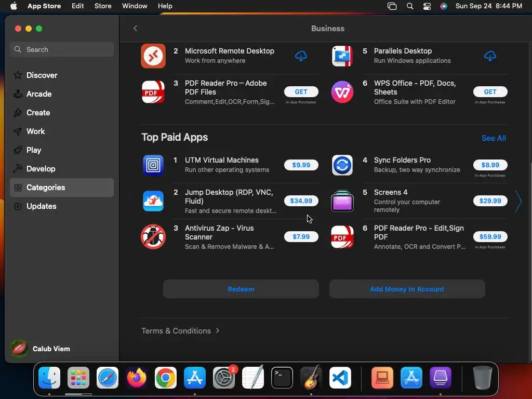The height and width of the screenshot is (399, 532).
Task: Buy Antivirus Zap for $7.99
Action: (x=301, y=236)
